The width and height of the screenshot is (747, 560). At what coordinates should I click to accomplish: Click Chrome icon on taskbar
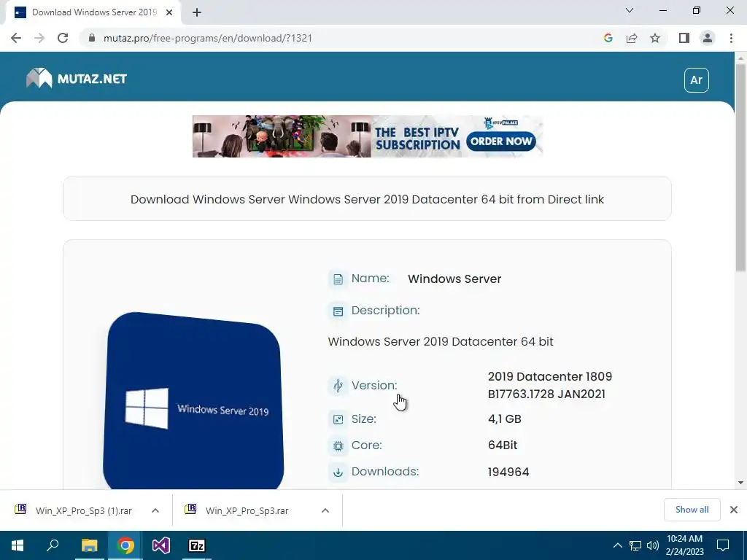pos(125,545)
